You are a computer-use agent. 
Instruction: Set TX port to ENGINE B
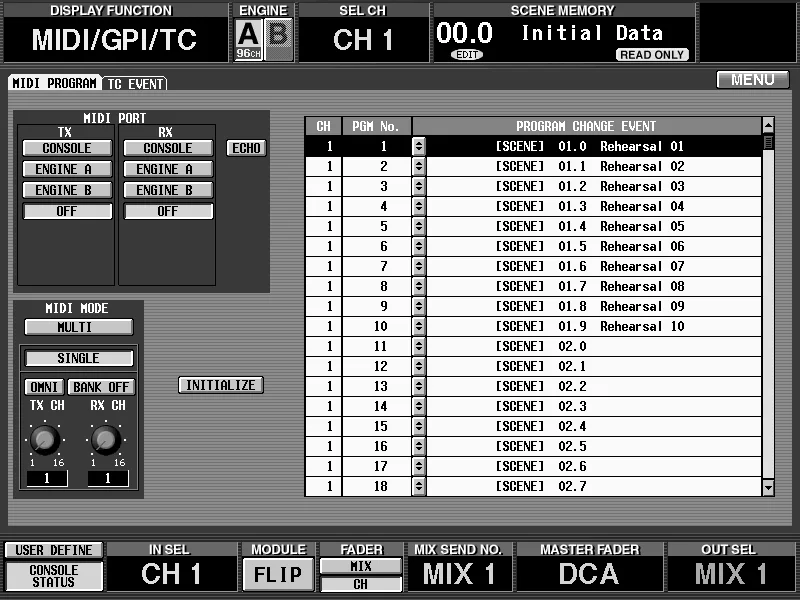pos(67,190)
